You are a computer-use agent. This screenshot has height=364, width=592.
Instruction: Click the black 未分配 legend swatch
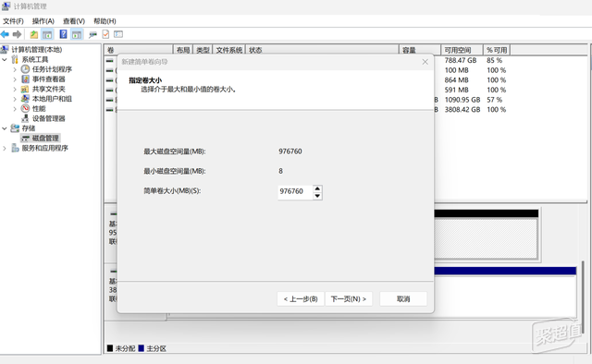click(x=110, y=348)
